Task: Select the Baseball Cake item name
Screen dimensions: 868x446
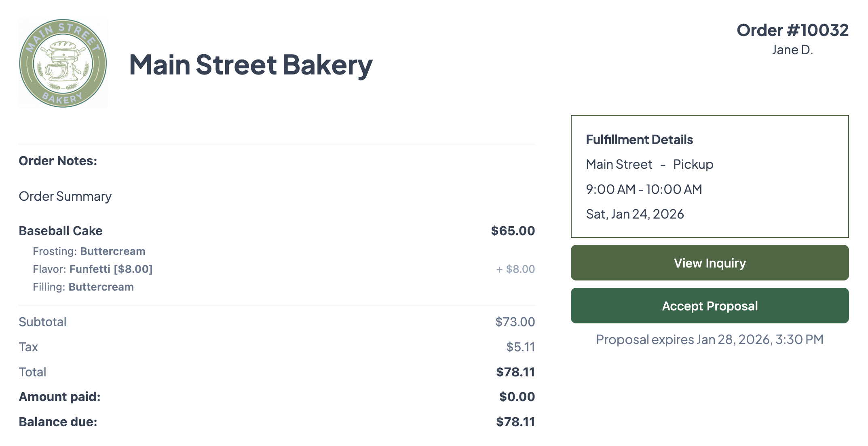Action: [61, 231]
